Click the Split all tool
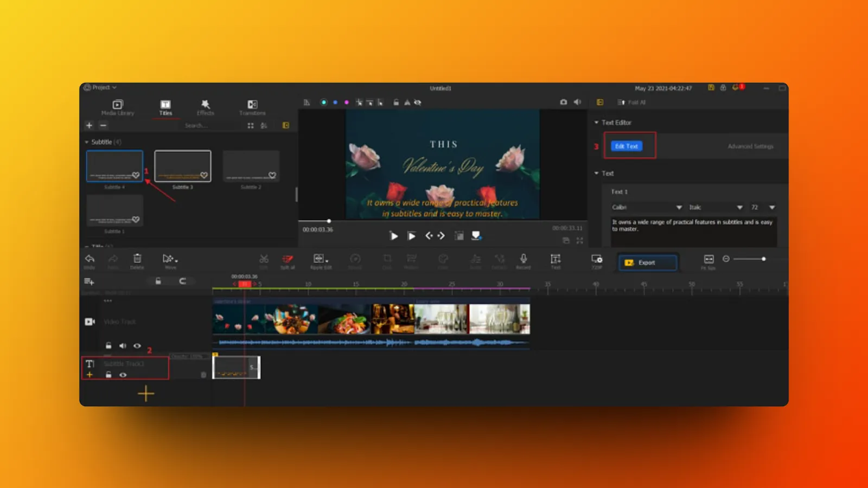Image resolution: width=868 pixels, height=488 pixels. [x=288, y=261]
